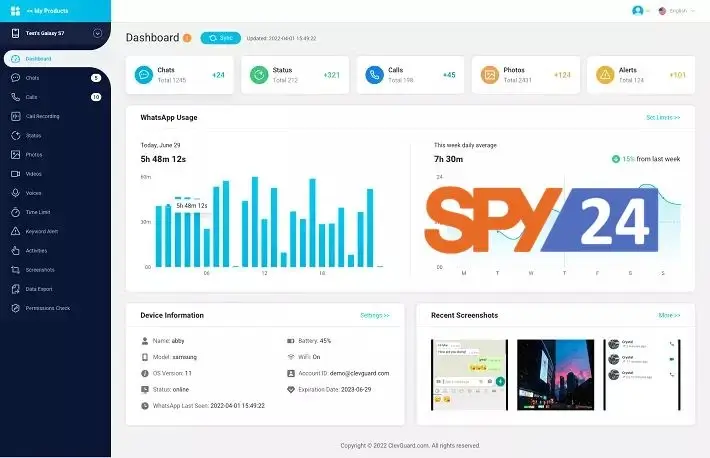This screenshot has height=458, width=710.
Task: Click the Time Limit clock icon
Action: [15, 212]
